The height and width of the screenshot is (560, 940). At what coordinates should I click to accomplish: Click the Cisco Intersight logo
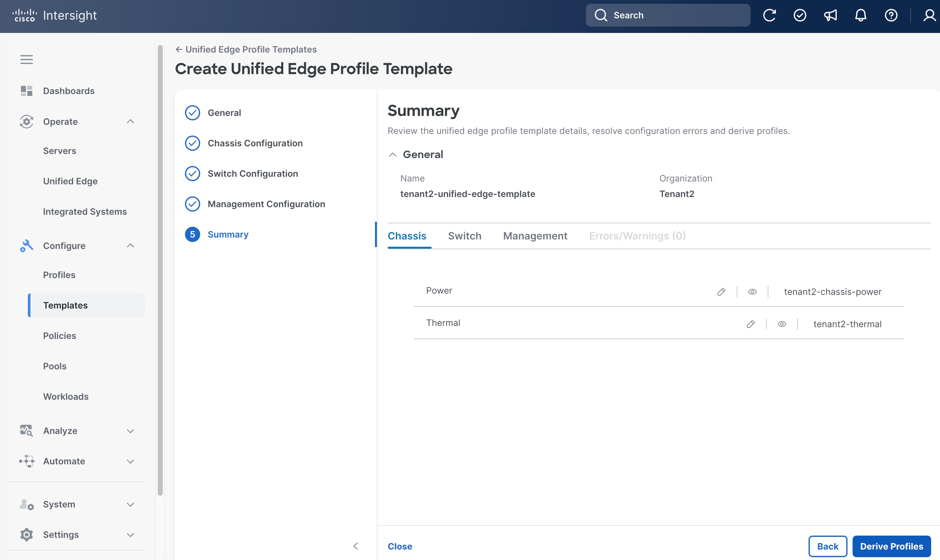54,16
